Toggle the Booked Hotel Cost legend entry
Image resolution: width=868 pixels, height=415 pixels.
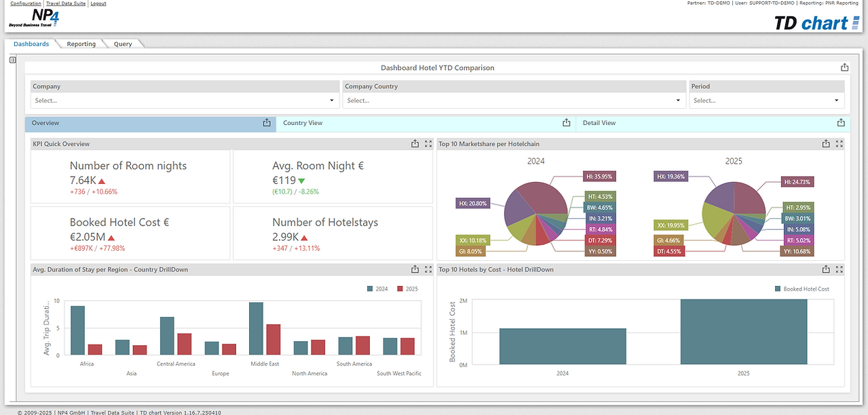[x=801, y=289]
